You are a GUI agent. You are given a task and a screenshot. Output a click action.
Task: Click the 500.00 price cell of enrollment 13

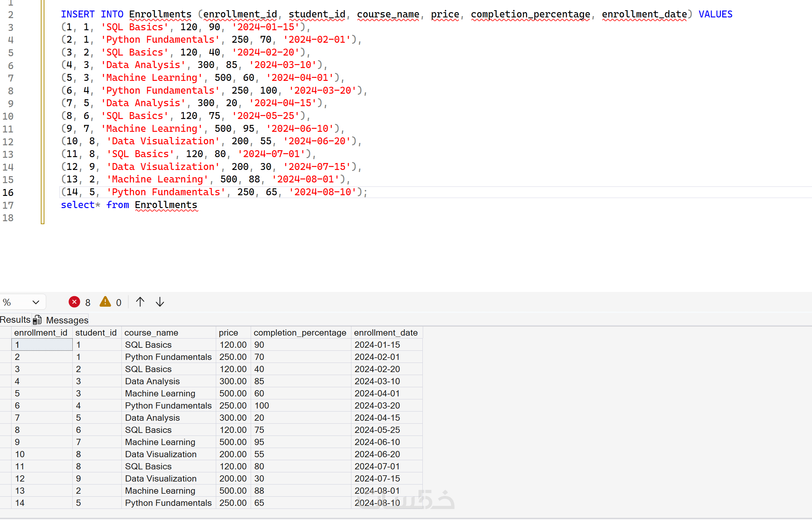(x=233, y=491)
